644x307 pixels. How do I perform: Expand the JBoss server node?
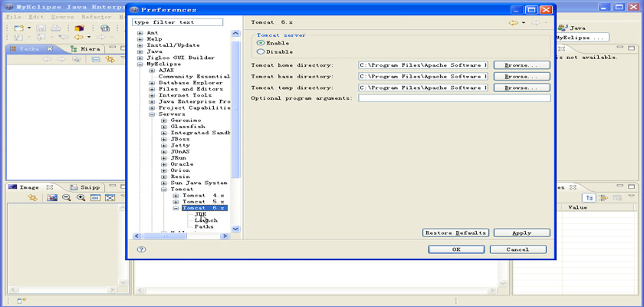164,140
